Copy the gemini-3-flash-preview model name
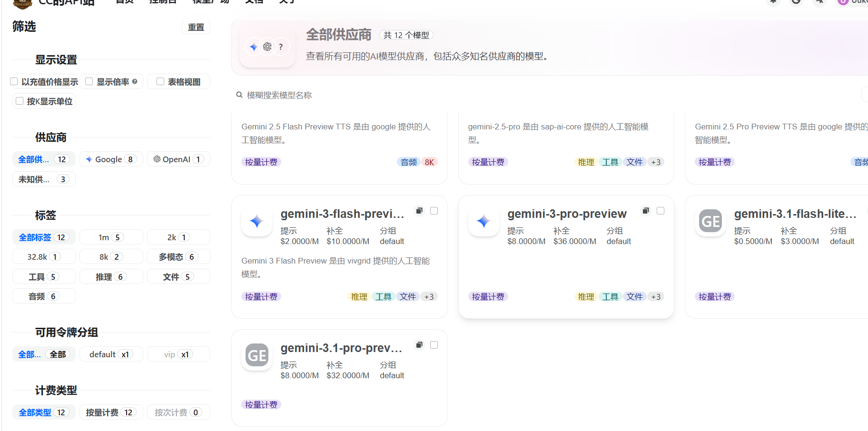This screenshot has width=868, height=431. tap(419, 211)
